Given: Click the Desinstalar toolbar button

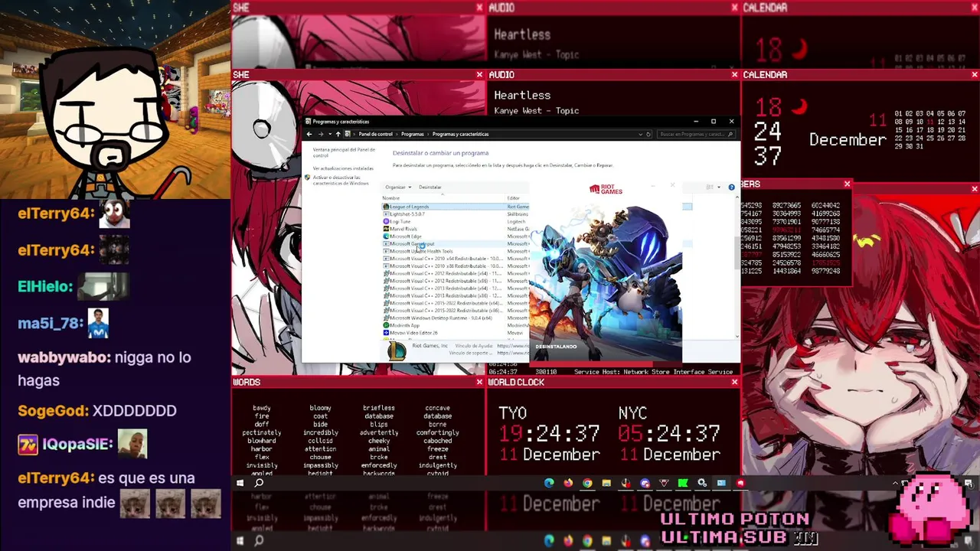Looking at the screenshot, I should (430, 187).
